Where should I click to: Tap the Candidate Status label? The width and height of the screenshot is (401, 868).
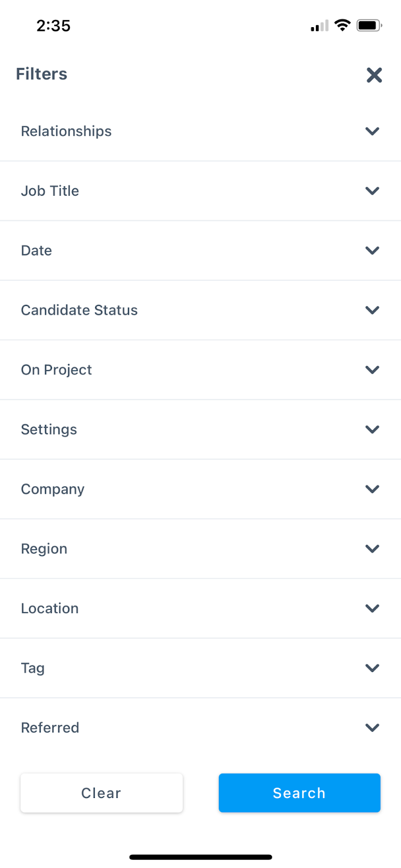point(79,310)
